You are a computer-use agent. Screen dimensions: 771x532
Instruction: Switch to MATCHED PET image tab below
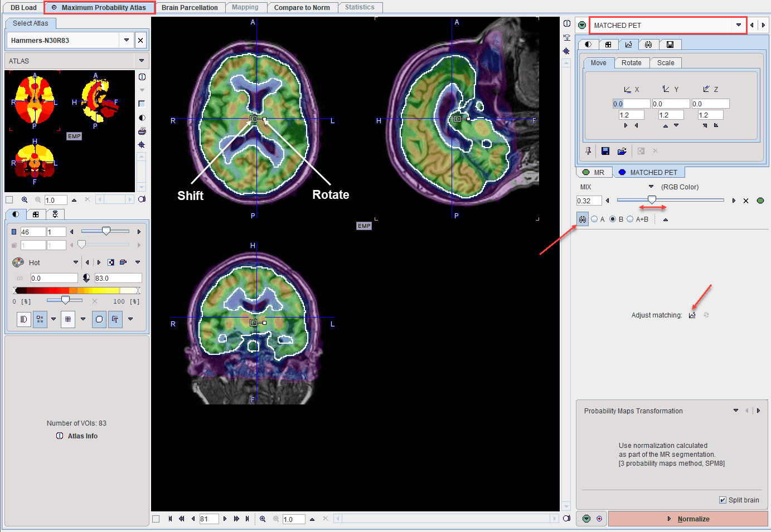click(x=648, y=173)
